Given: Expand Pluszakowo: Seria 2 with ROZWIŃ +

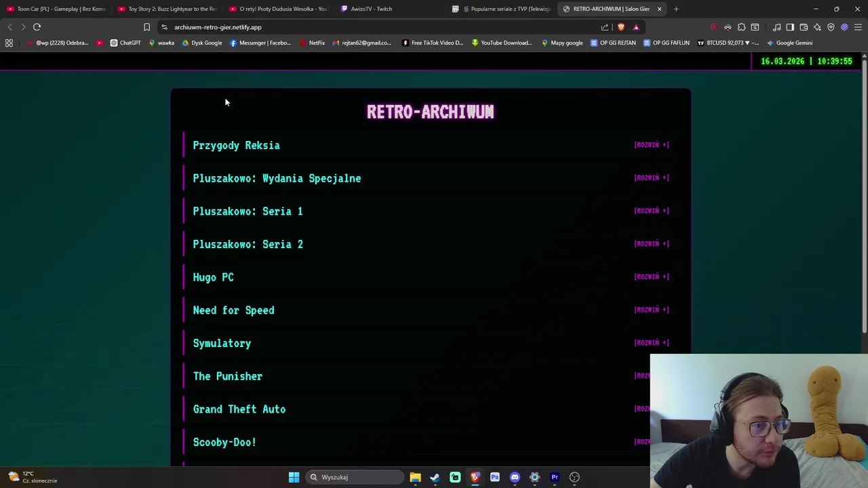Looking at the screenshot, I should pyautogui.click(x=652, y=244).
